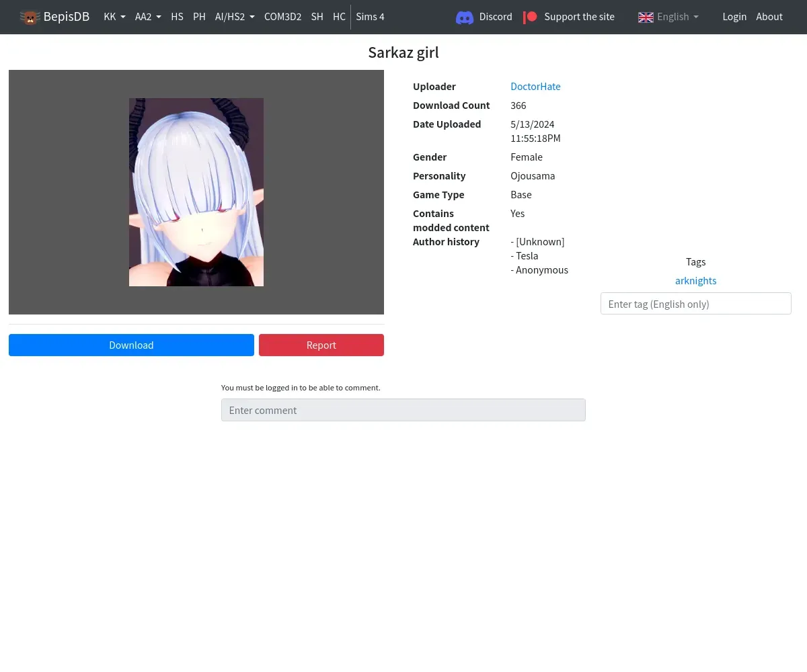Click the Sarkaz girl page title
This screenshot has width=807, height=672.
coord(403,52)
